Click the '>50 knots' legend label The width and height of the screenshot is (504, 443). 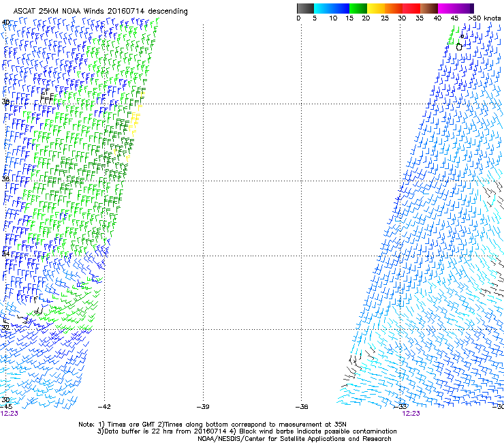(x=484, y=18)
